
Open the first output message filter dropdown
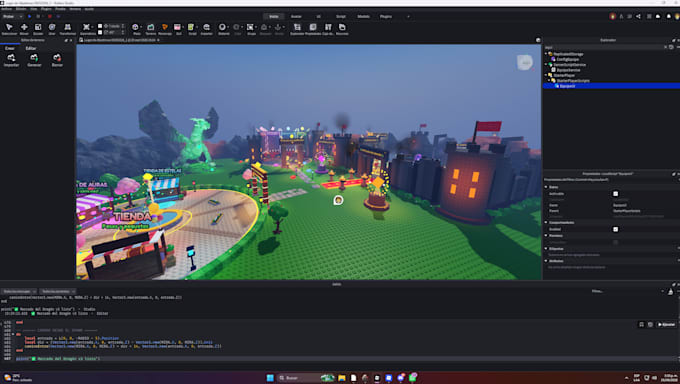pyautogui.click(x=19, y=292)
